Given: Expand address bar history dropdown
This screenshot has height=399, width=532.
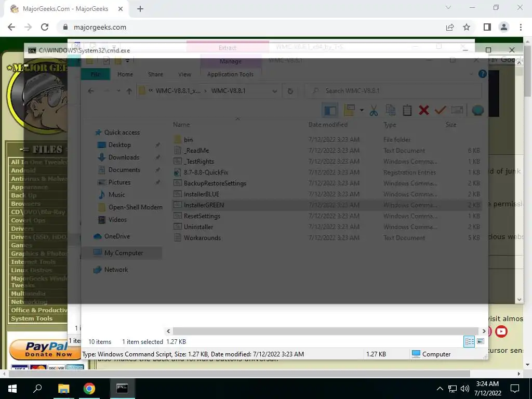Looking at the screenshot, I should click(274, 91).
